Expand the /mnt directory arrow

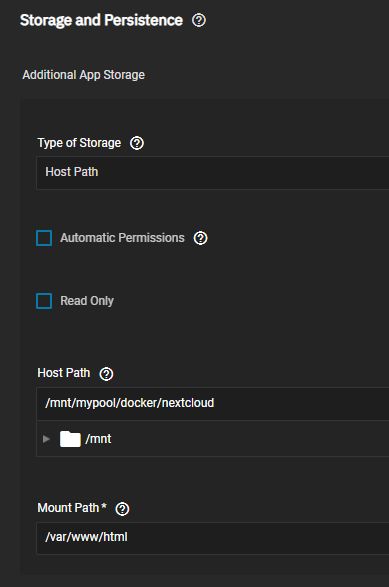[x=46, y=439]
